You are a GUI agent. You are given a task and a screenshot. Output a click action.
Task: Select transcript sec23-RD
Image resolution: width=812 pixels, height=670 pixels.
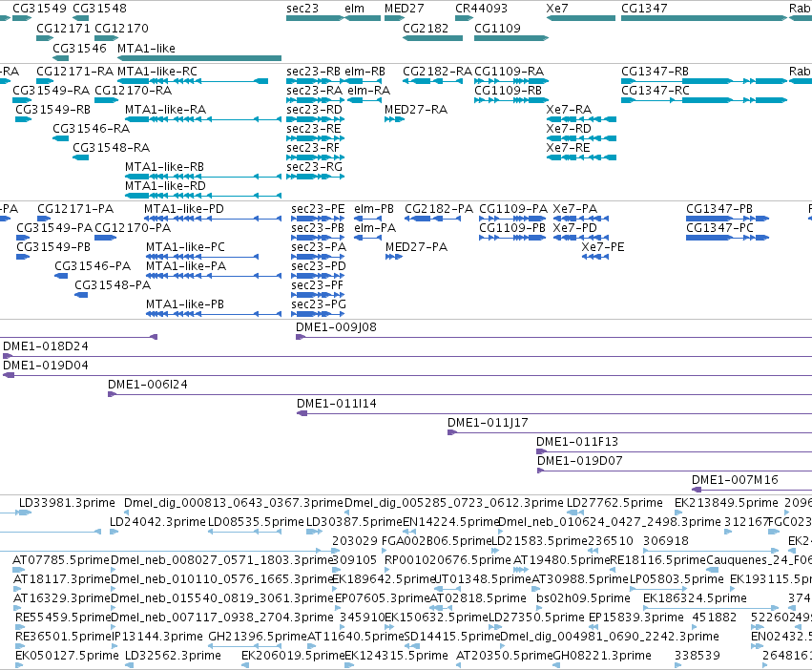(316, 119)
